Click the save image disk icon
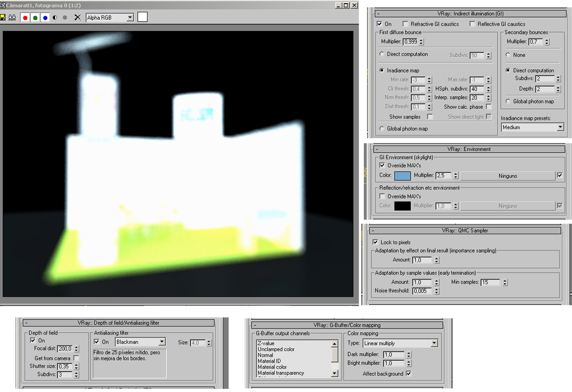 coord(3,17)
